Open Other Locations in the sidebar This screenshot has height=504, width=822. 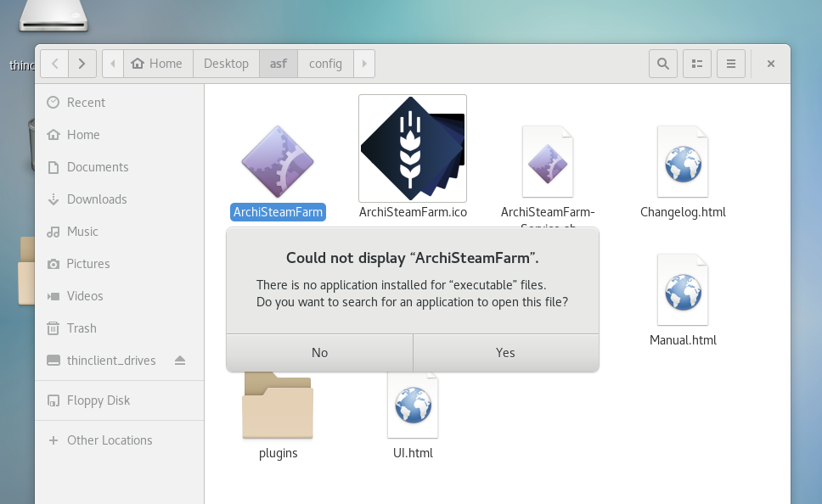[x=120, y=440]
